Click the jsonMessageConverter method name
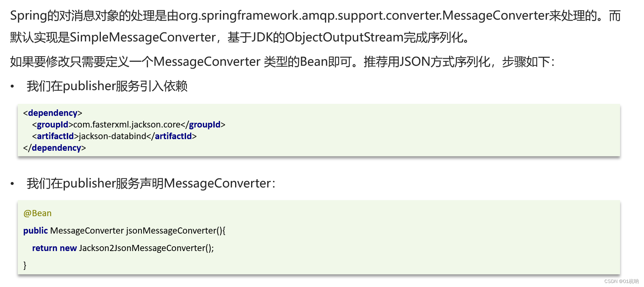The width and height of the screenshot is (644, 287). coord(171,231)
